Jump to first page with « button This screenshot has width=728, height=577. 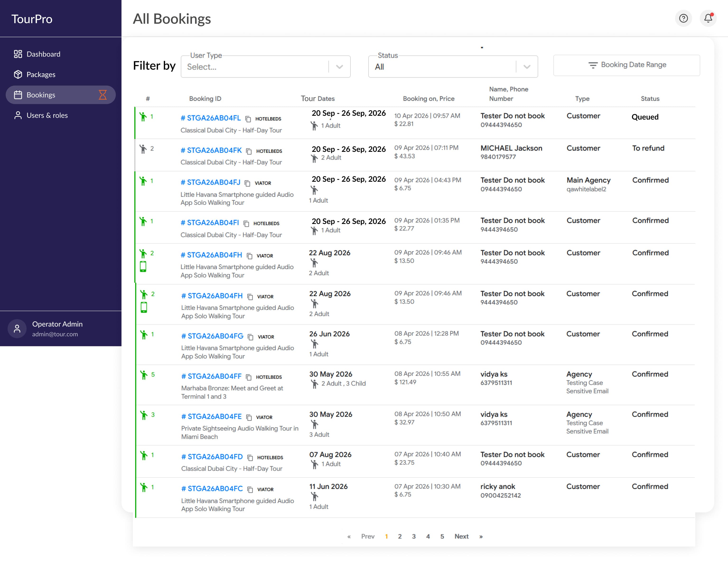(x=349, y=536)
